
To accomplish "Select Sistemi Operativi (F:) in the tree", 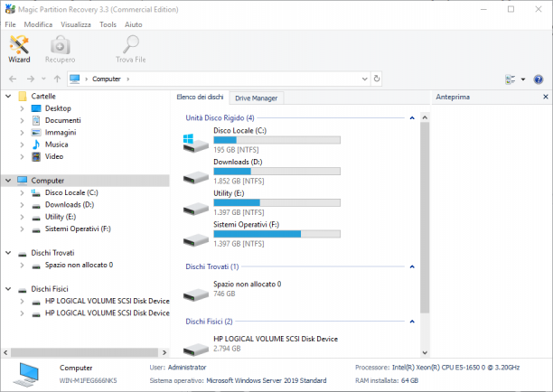I will (78, 229).
